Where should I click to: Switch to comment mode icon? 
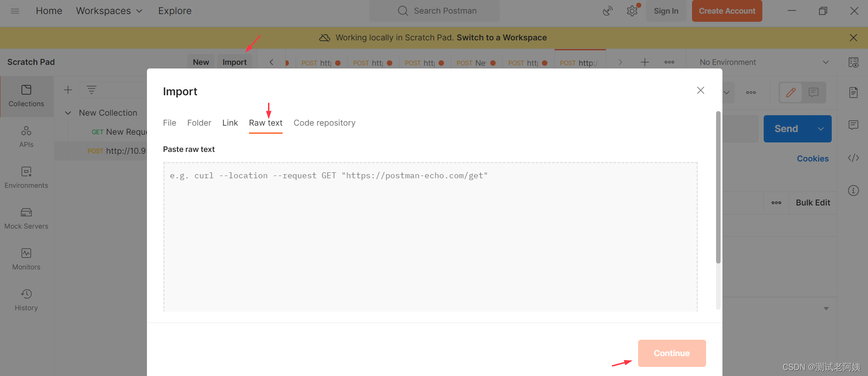pos(814,93)
